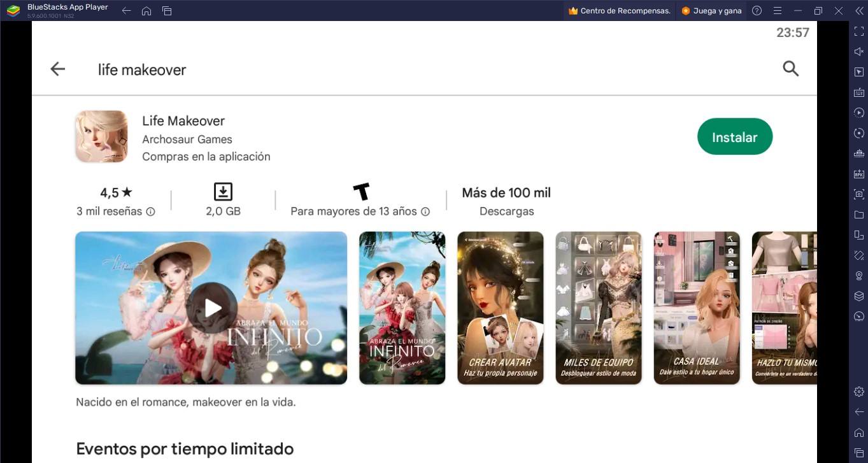Click the green Instalar button

pos(735,136)
